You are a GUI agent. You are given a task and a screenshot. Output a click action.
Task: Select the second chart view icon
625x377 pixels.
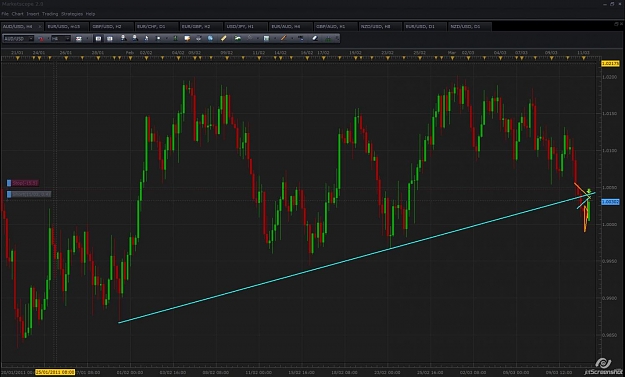click(x=110, y=39)
